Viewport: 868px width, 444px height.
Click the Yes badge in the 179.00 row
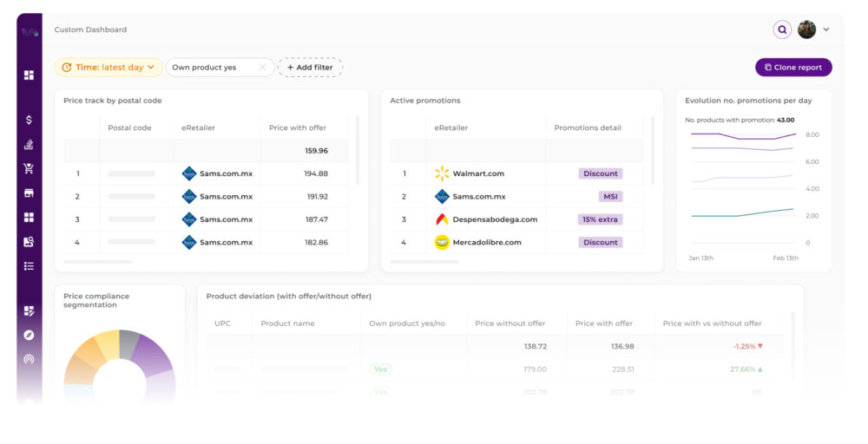pyautogui.click(x=380, y=369)
